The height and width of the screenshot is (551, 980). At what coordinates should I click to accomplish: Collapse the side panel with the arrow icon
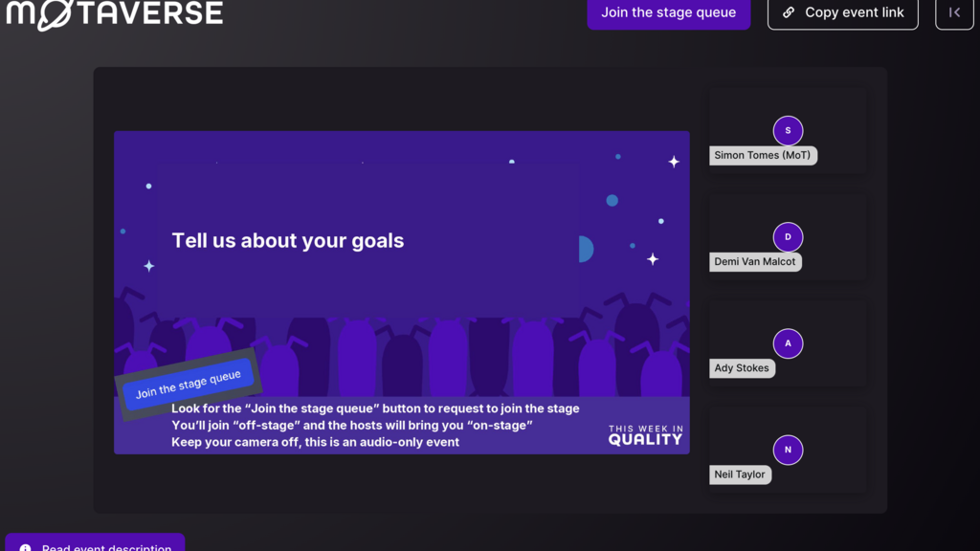[x=953, y=12]
